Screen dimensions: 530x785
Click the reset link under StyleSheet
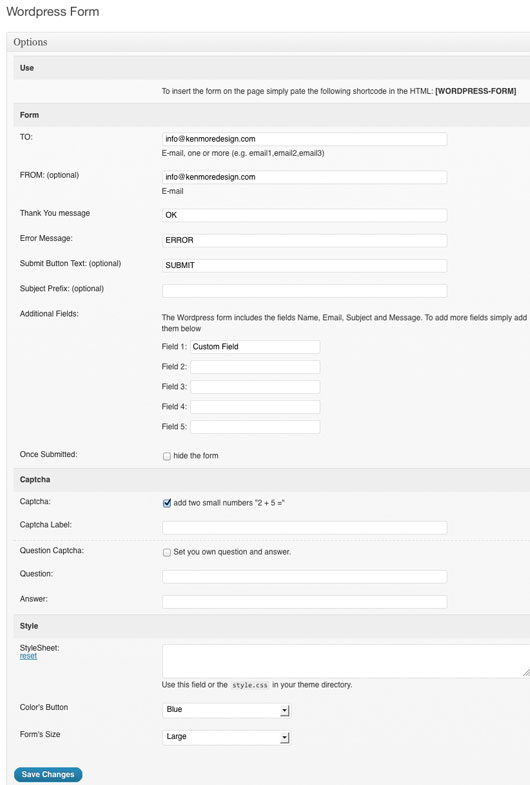pos(28,656)
